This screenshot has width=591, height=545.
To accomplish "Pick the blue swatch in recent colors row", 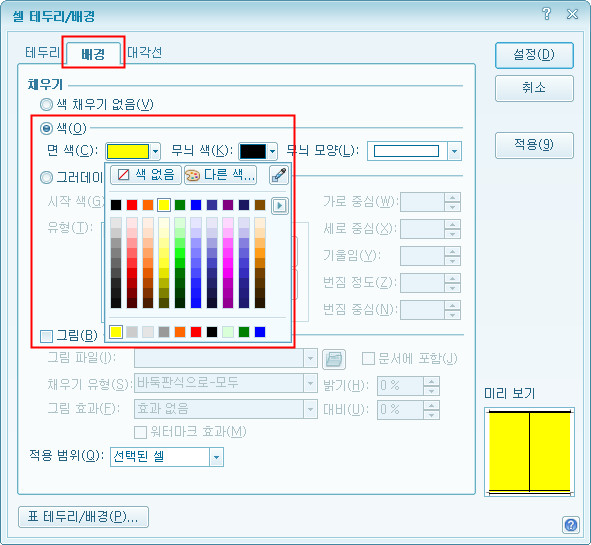I will [260, 332].
